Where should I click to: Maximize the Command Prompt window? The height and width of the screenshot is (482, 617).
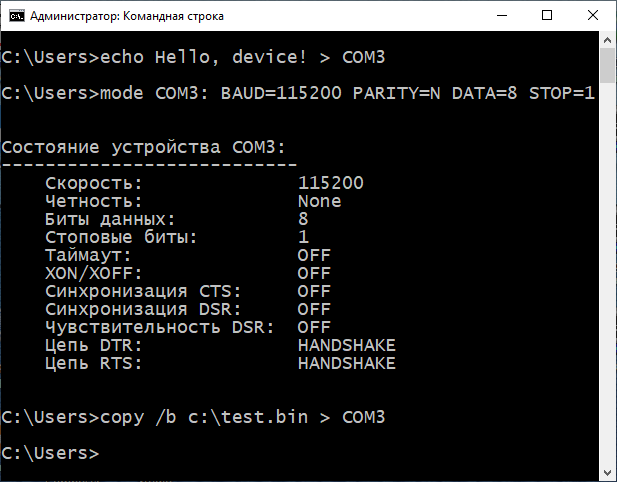click(545, 16)
